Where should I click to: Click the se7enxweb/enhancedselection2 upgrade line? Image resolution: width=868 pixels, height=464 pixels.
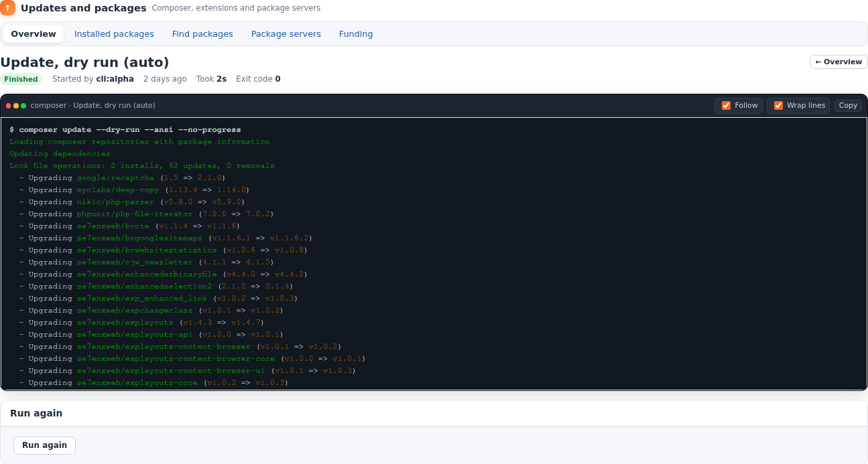(156, 287)
